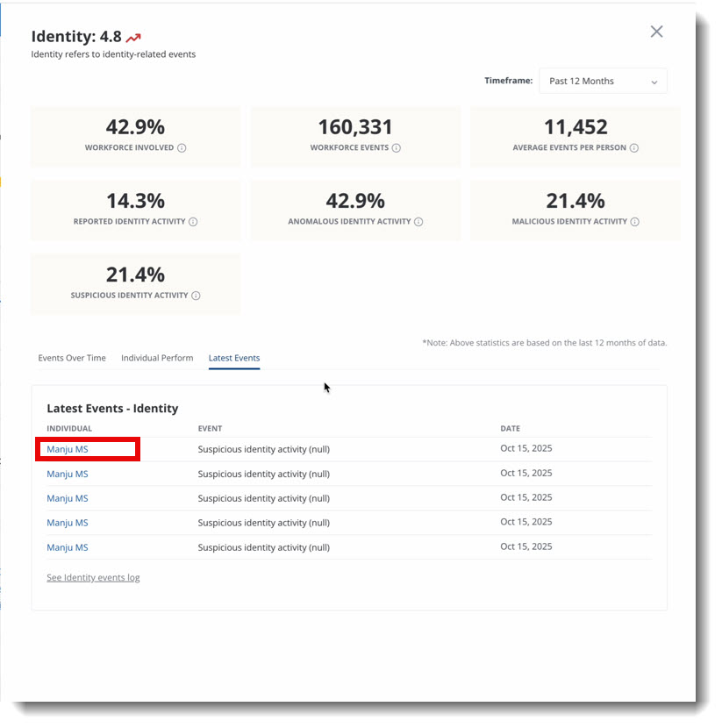Click the red trending arrow icon
This screenshot has height=728, width=722.
133,38
